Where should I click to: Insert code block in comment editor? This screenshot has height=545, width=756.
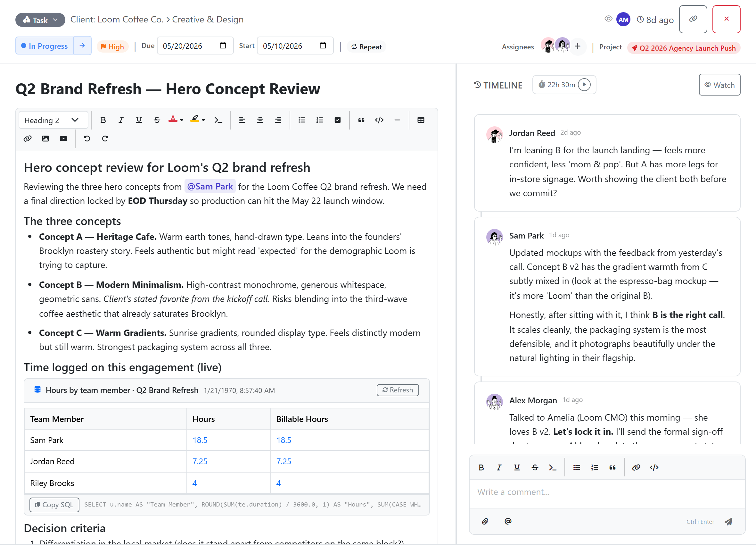tap(654, 467)
